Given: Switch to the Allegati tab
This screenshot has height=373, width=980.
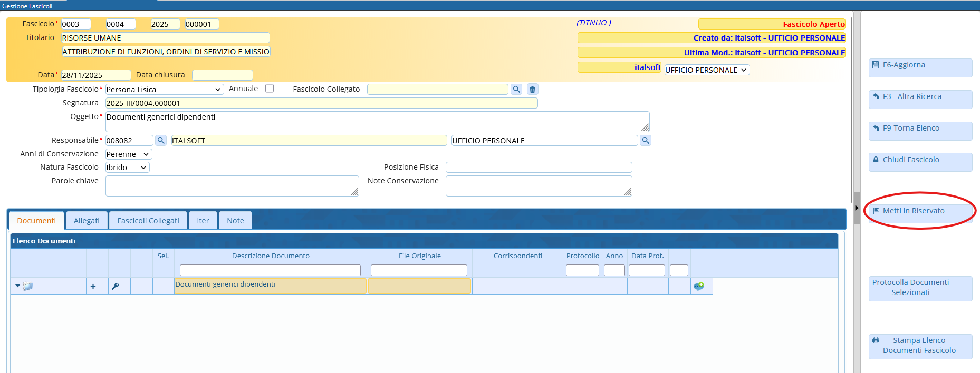Looking at the screenshot, I should click(87, 221).
